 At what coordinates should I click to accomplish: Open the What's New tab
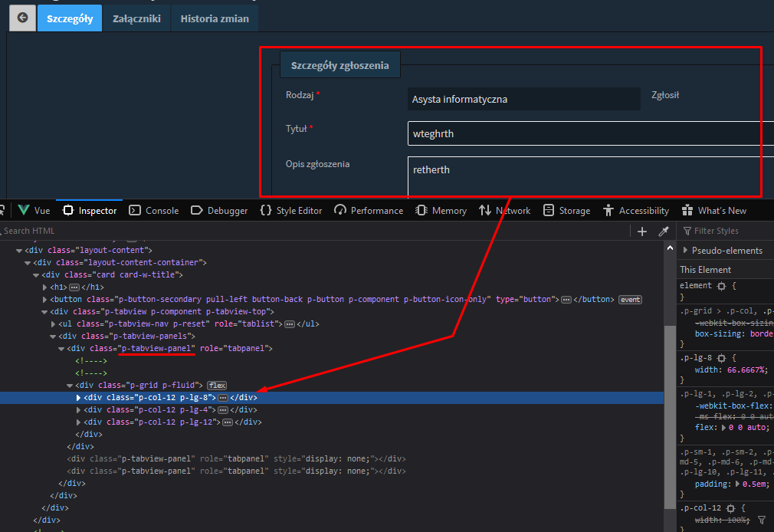pyautogui.click(x=713, y=211)
